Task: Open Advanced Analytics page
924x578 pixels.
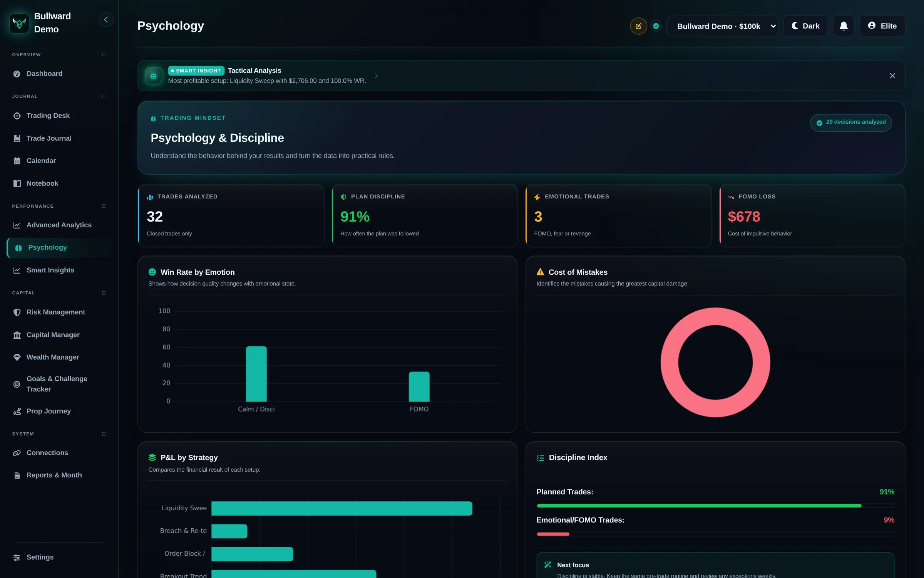Action: point(59,225)
